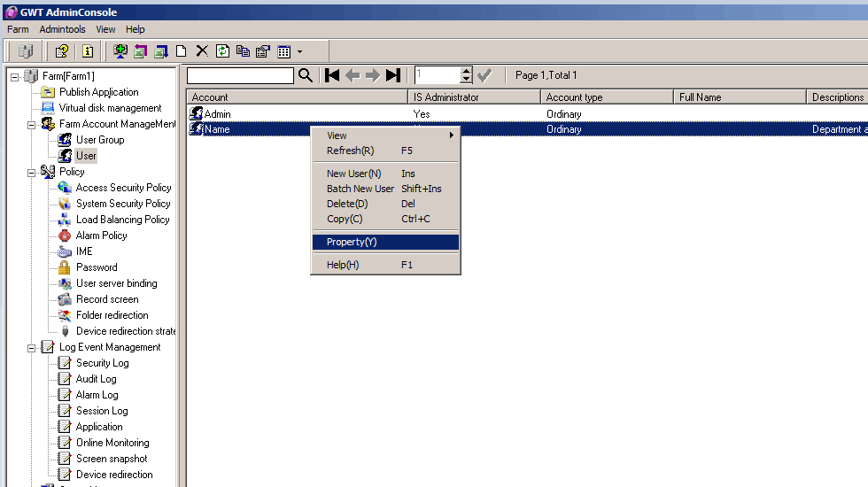The height and width of the screenshot is (487, 868).
Task: Select User Group in the tree
Action: [99, 140]
